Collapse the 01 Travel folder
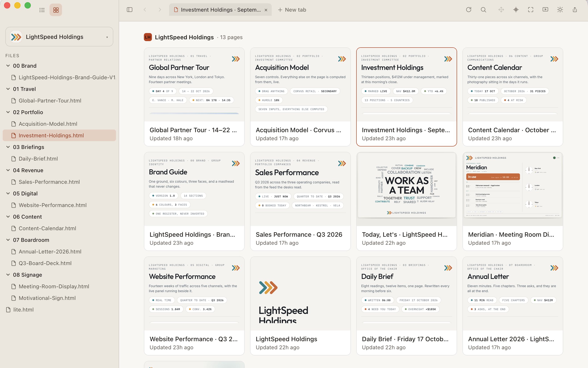Image resolution: width=588 pixels, height=368 pixels. click(8, 89)
